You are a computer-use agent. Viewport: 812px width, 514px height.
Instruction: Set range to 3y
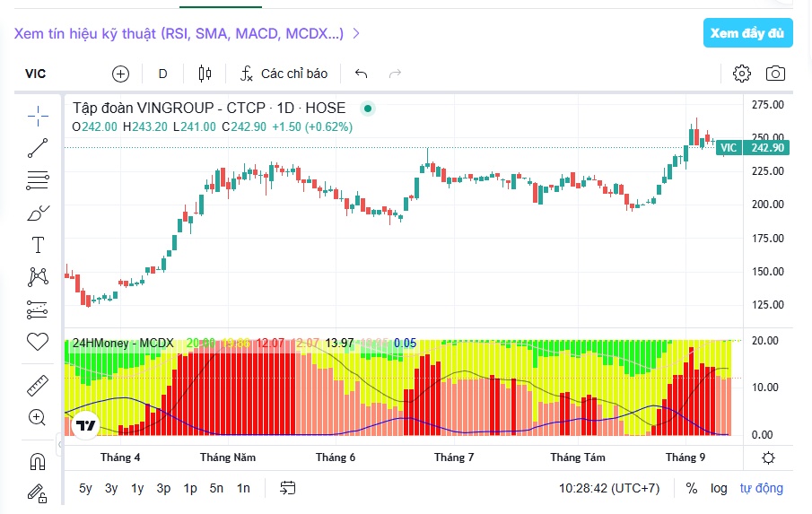click(x=111, y=488)
